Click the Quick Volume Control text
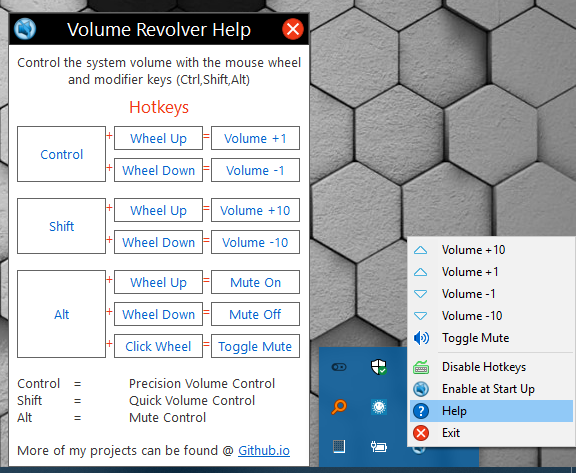The height and width of the screenshot is (473, 576). click(192, 400)
